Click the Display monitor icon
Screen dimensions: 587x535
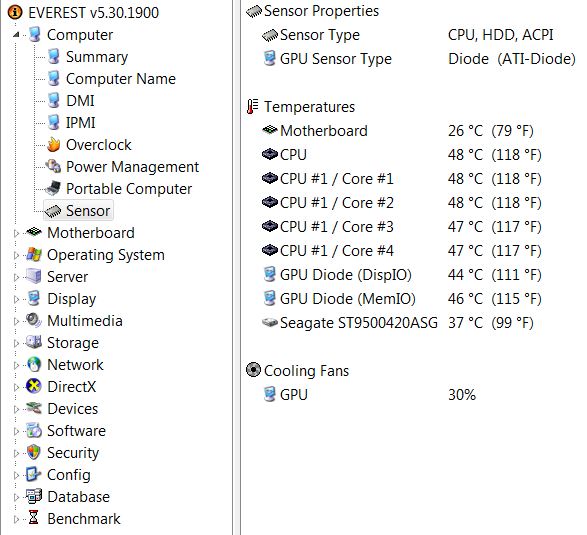tap(34, 299)
